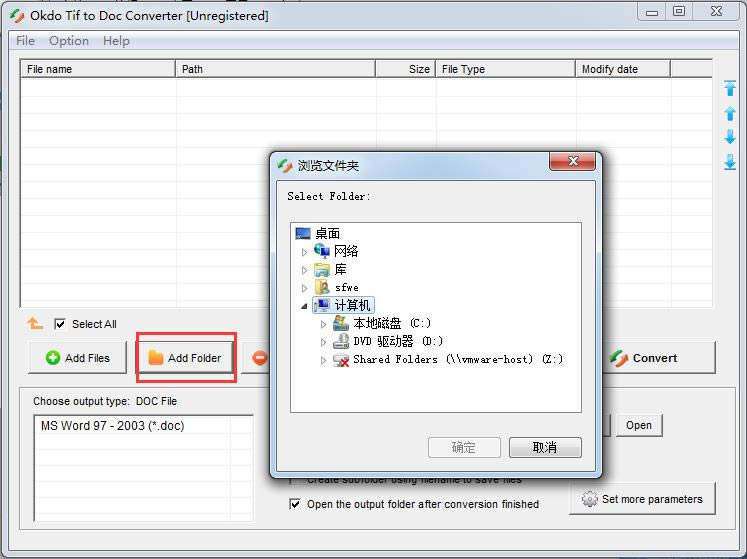Image resolution: width=747 pixels, height=559 pixels.
Task: Open the Option menu
Action: (x=69, y=41)
